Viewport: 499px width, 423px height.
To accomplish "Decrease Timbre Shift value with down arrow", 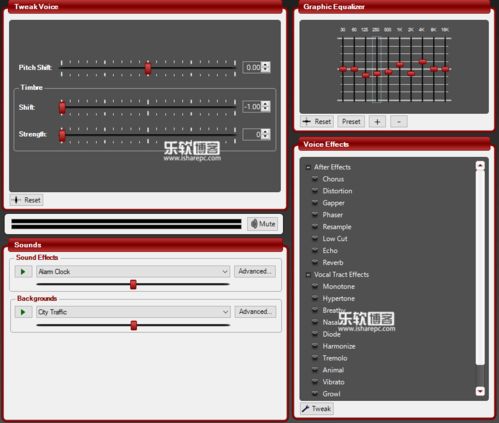I will [265, 109].
